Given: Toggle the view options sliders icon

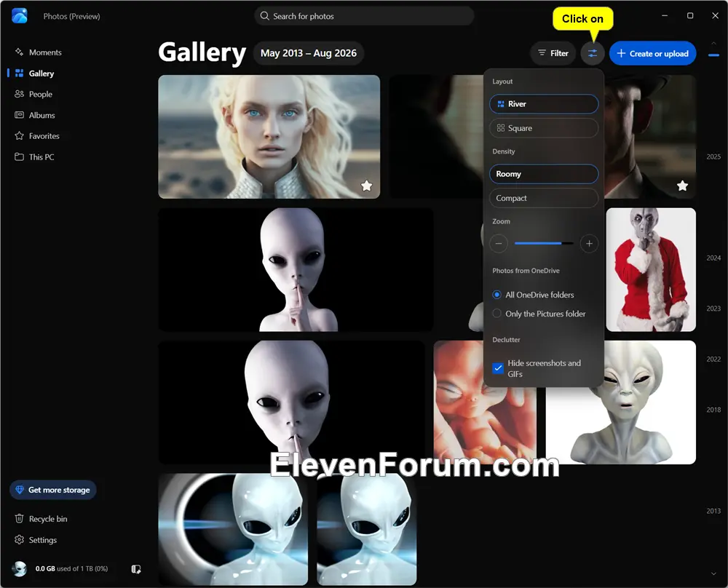Looking at the screenshot, I should [x=593, y=53].
